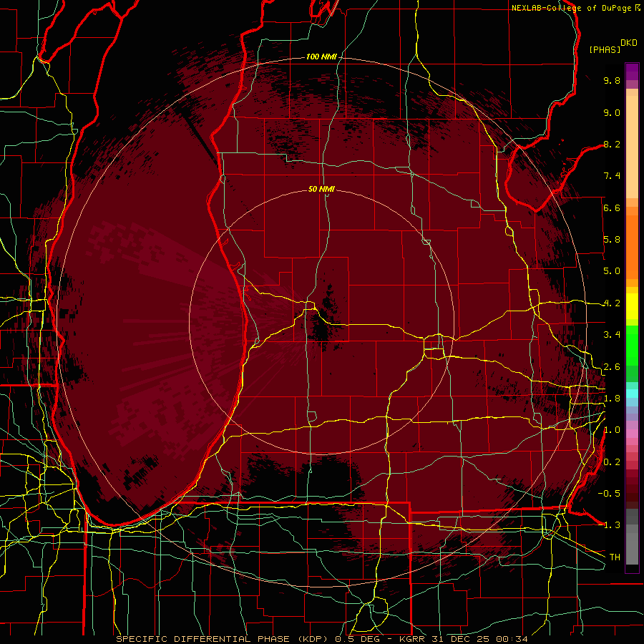Screen dimensions: 644x644
Task: Pick the cyan segment of the color scale
Action: click(x=632, y=393)
